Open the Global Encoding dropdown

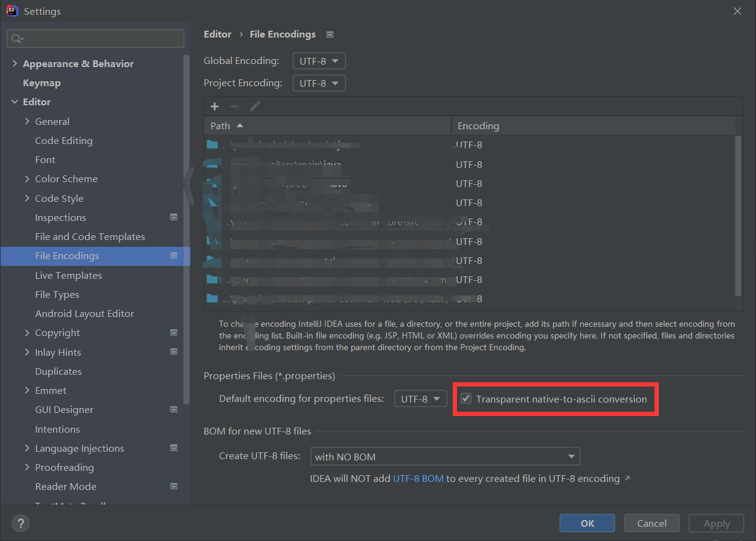(319, 61)
